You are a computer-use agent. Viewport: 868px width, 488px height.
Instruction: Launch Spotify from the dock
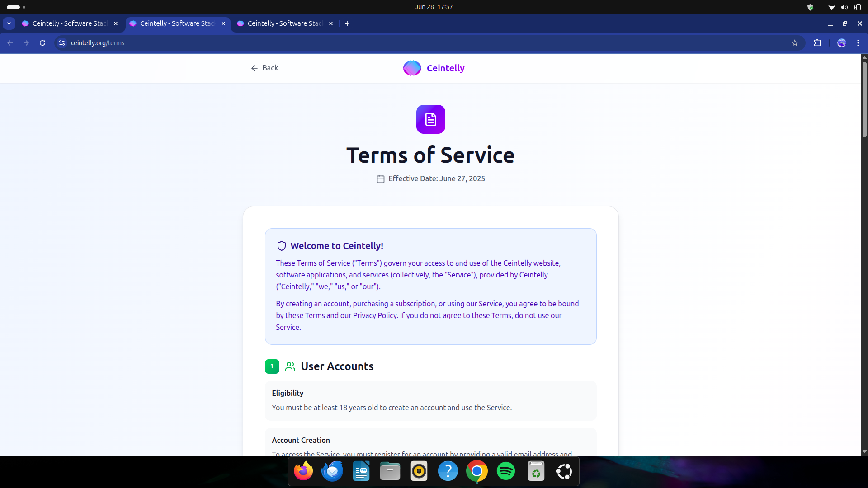(505, 471)
